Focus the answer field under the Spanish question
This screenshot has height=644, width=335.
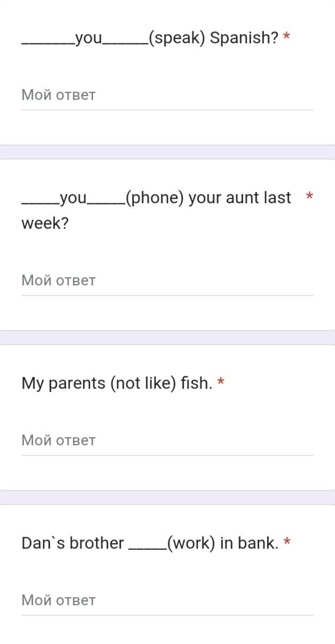tap(167, 95)
